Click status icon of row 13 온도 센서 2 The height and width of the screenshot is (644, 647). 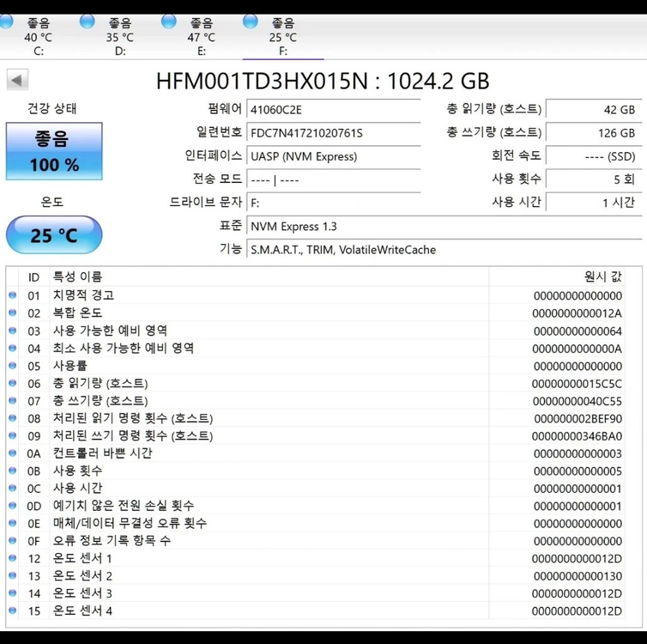pyautogui.click(x=12, y=575)
